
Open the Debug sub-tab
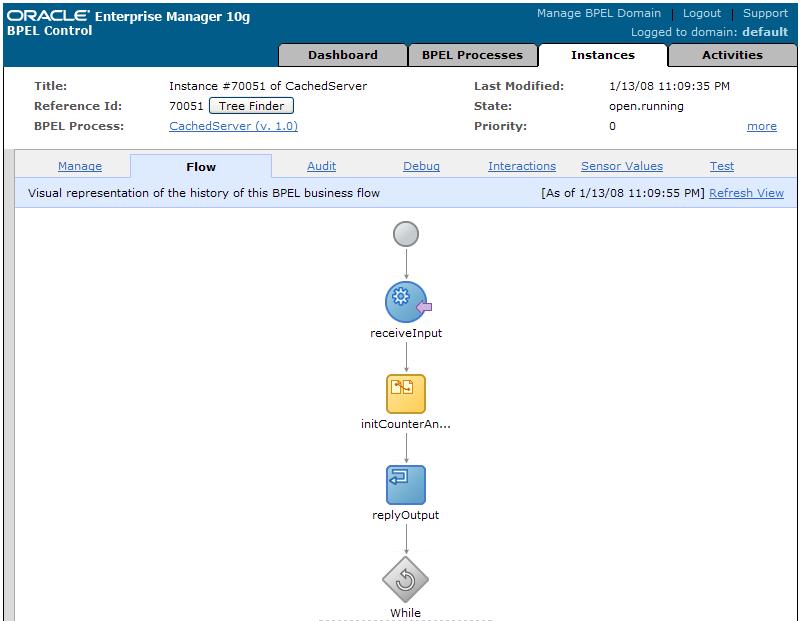point(421,167)
